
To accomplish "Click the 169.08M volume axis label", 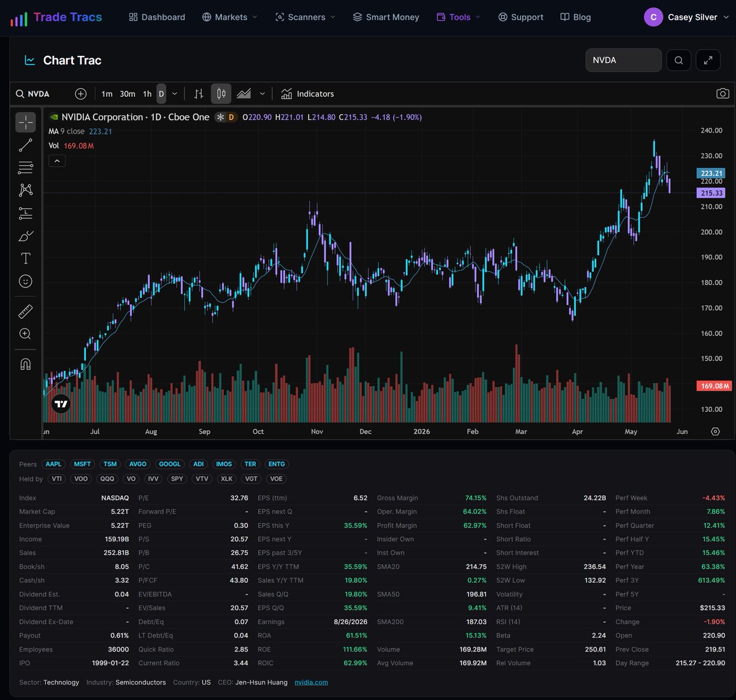I will pos(715,386).
